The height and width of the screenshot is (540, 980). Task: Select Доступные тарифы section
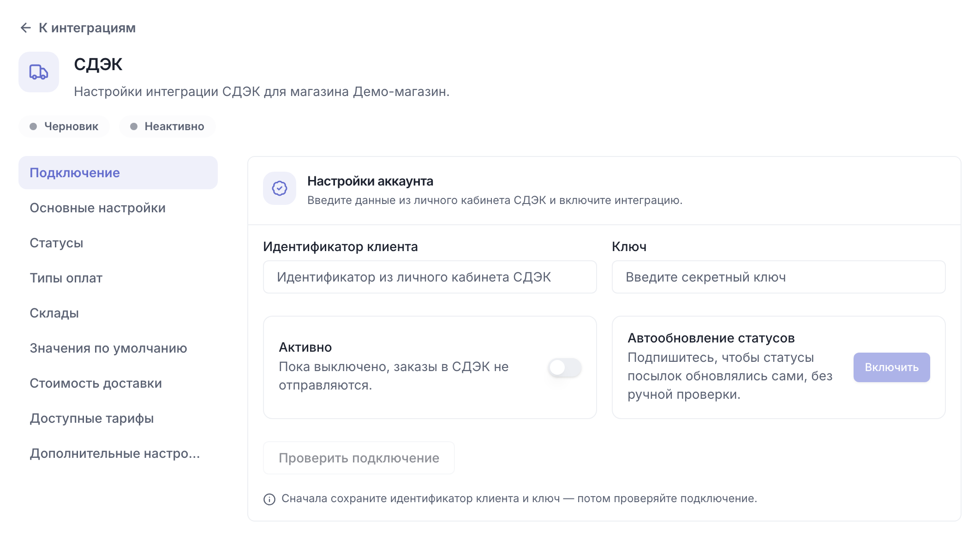[118, 418]
